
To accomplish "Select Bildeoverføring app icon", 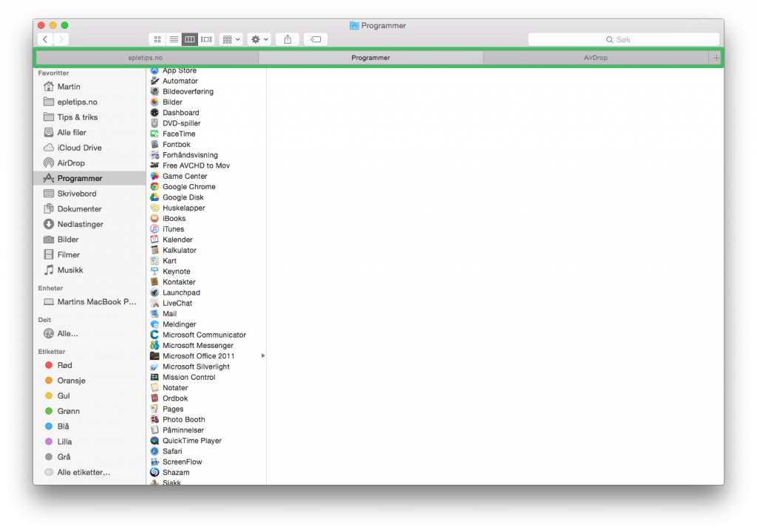I will (x=155, y=91).
